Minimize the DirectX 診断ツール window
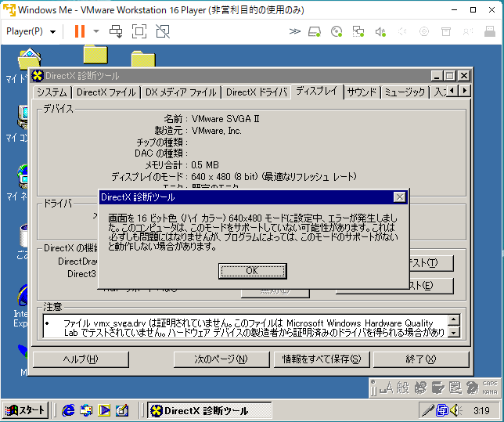Screen dimensions: 504x422 (x=437, y=76)
